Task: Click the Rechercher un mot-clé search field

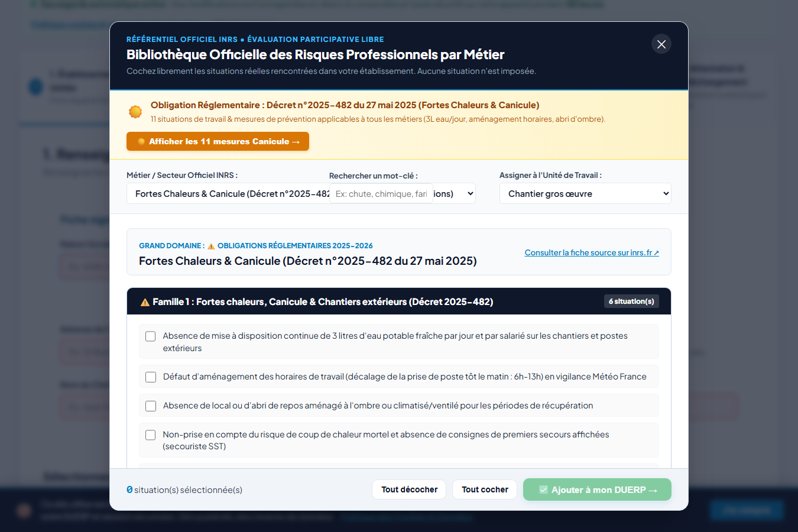Action: pyautogui.click(x=381, y=194)
